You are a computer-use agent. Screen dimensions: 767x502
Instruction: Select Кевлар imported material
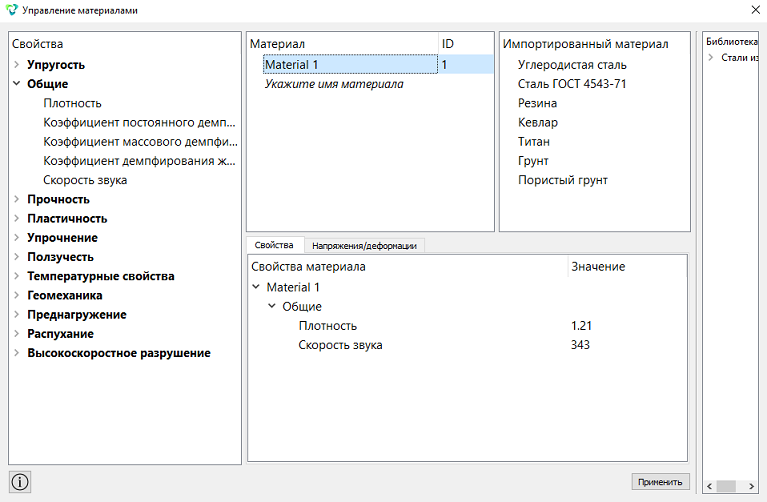[538, 122]
